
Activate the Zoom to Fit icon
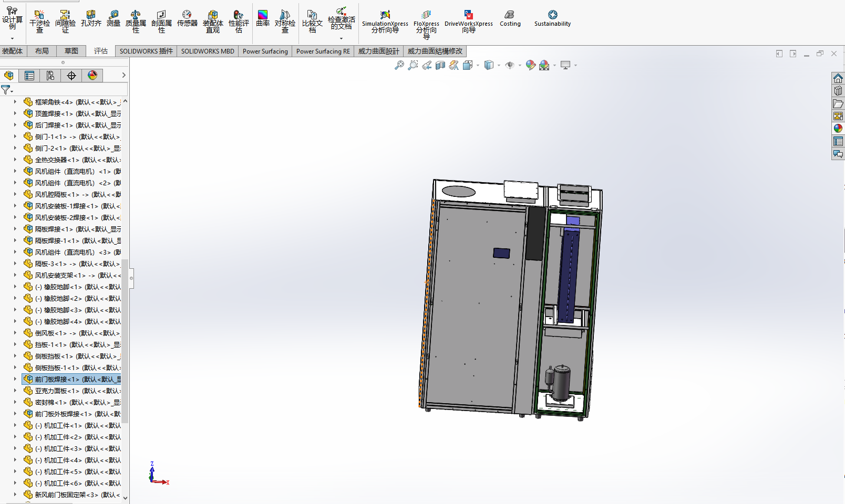(x=399, y=65)
